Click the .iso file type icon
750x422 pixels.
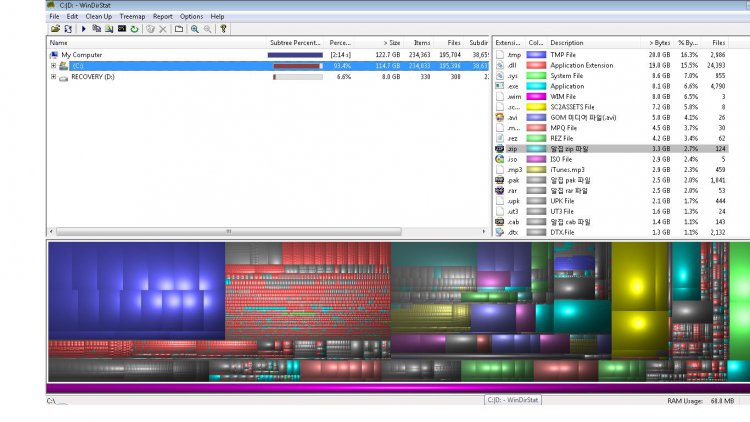(x=500, y=159)
